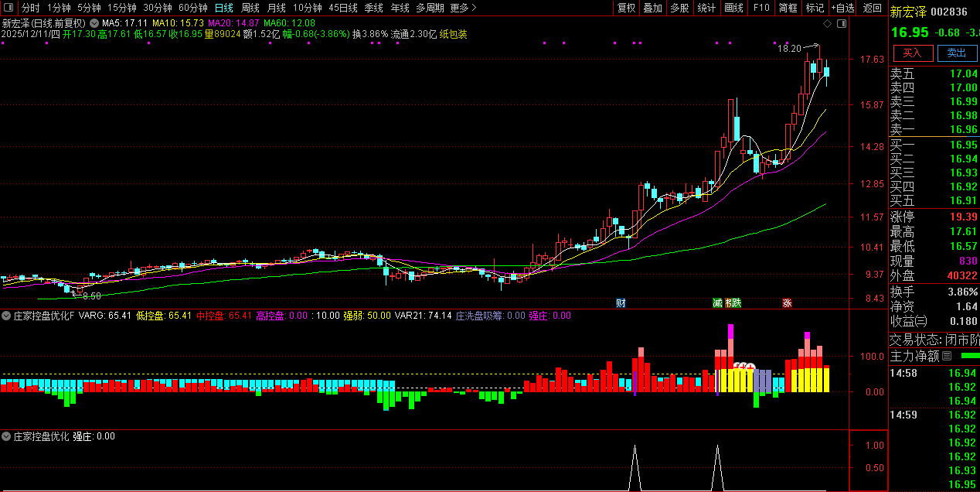This screenshot has width=980, height=492.
Task: Expand the main chart indicator dropdown arrow
Action: 94,23
